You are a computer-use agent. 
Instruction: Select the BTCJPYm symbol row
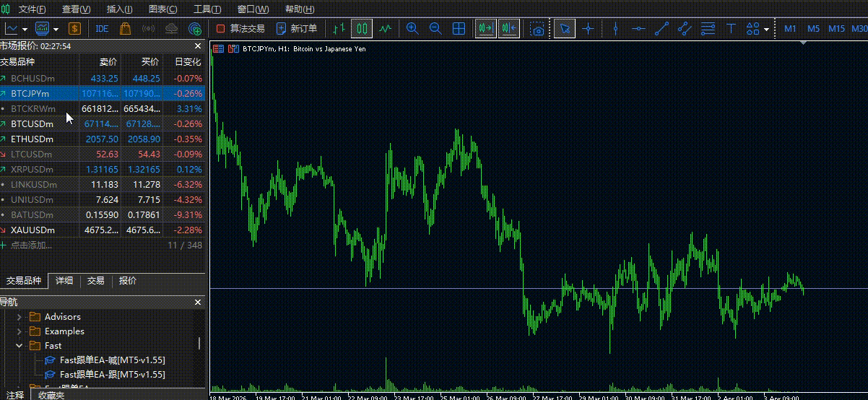tap(103, 94)
